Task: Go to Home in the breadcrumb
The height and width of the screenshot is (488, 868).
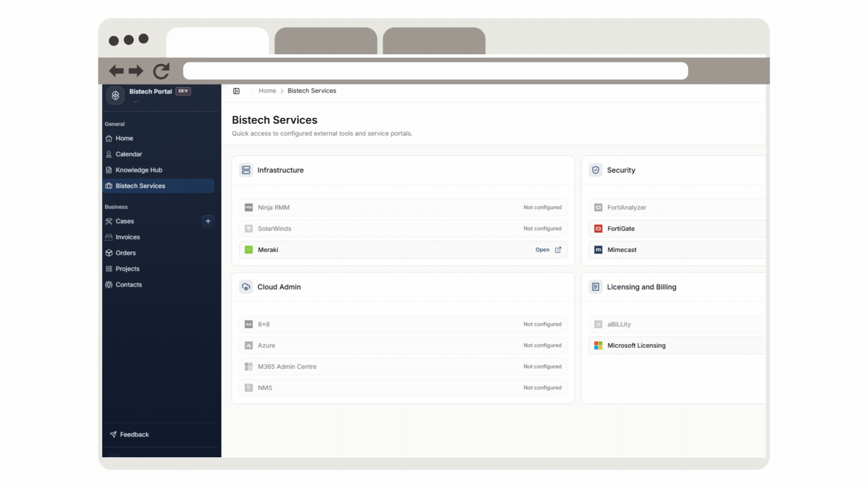Action: [x=267, y=91]
